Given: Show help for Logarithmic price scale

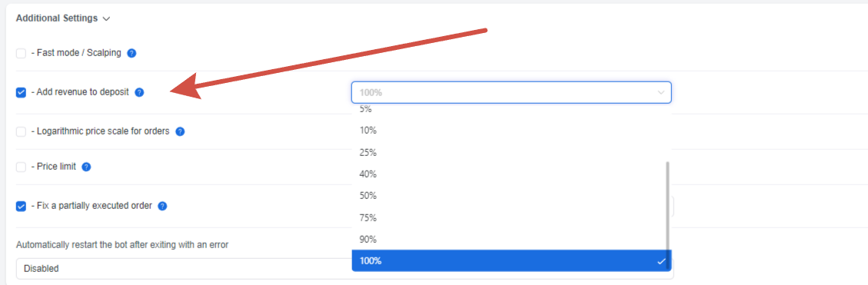Looking at the screenshot, I should pos(180,131).
